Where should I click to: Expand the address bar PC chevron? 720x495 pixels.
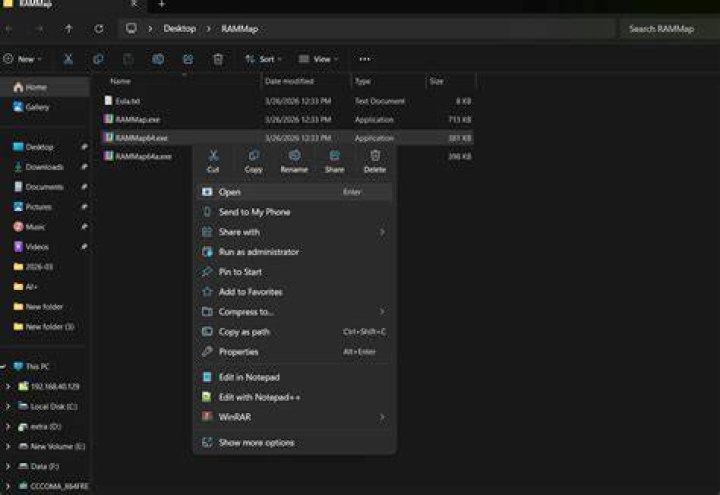[150, 28]
